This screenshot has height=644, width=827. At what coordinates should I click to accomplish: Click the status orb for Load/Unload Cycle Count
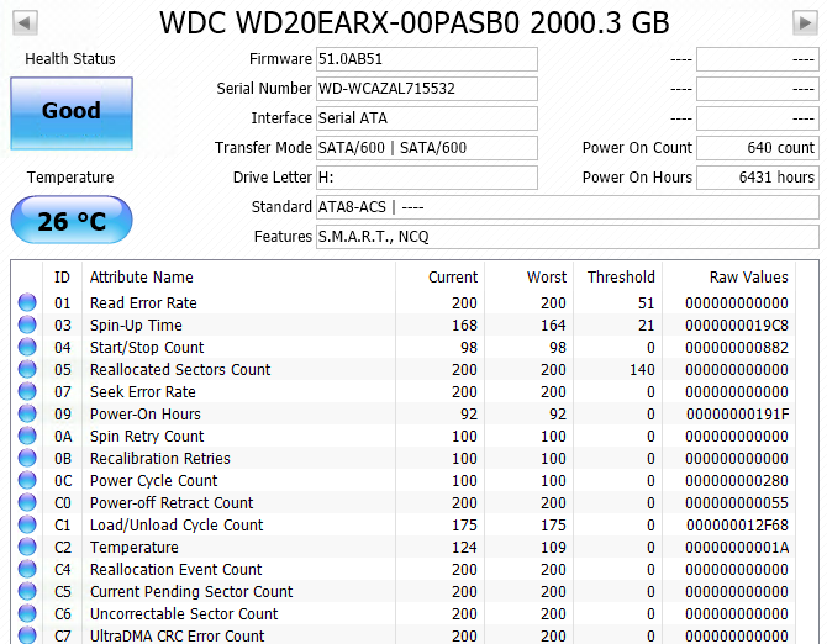point(27,525)
